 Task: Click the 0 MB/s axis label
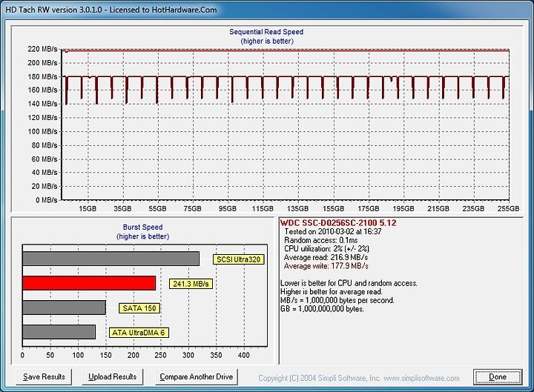pos(46,200)
